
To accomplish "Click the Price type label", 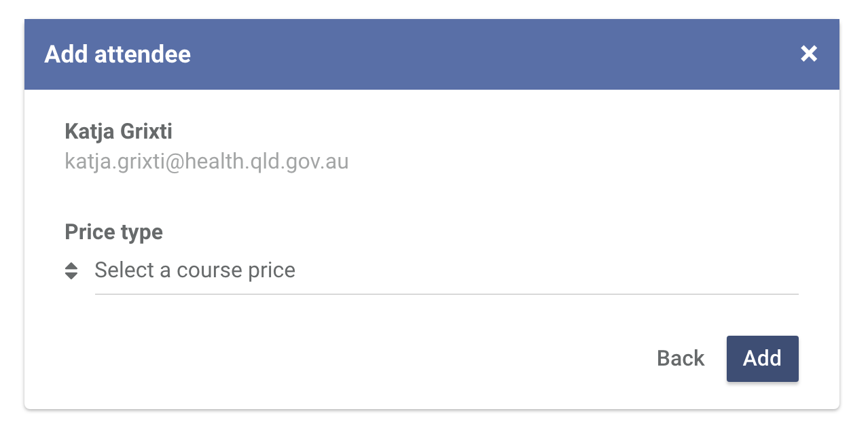I will [113, 232].
